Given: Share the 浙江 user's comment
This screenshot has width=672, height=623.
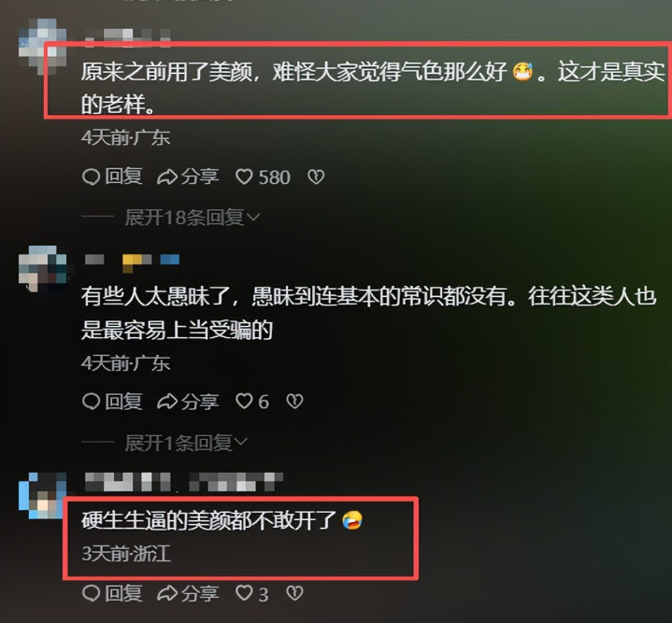Looking at the screenshot, I should pyautogui.click(x=188, y=593).
